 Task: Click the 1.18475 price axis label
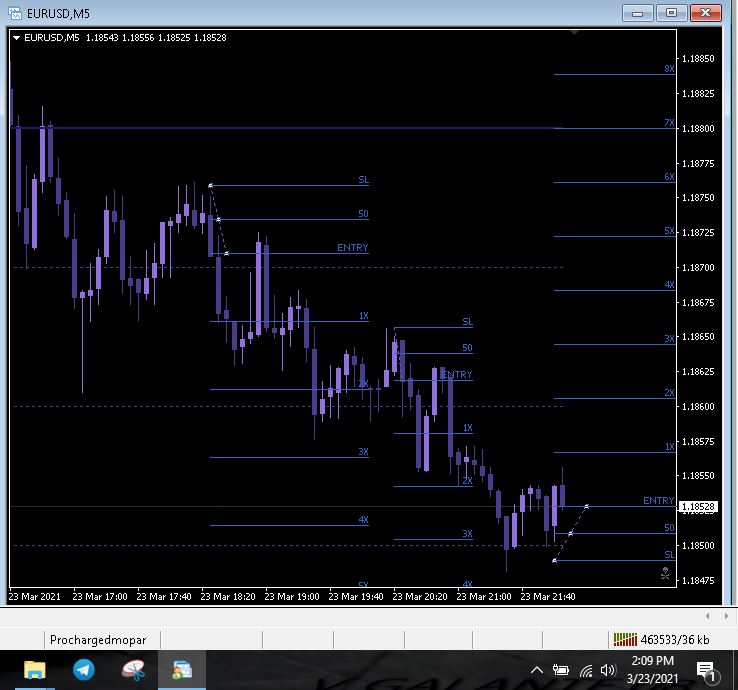[698, 580]
